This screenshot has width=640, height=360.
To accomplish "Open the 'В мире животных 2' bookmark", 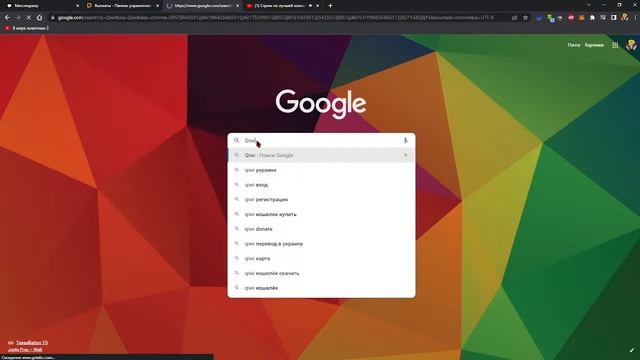I will click(x=27, y=28).
